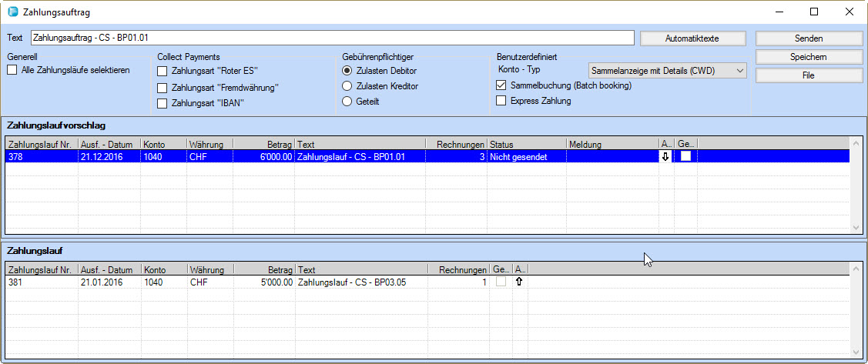Open Automatiktexte button
The width and height of the screenshot is (868, 364).
[692, 38]
